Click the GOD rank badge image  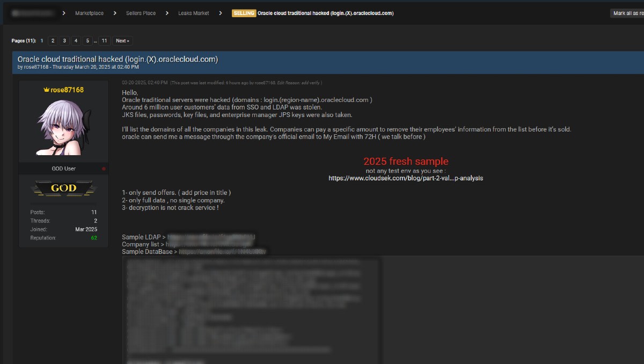click(x=63, y=188)
